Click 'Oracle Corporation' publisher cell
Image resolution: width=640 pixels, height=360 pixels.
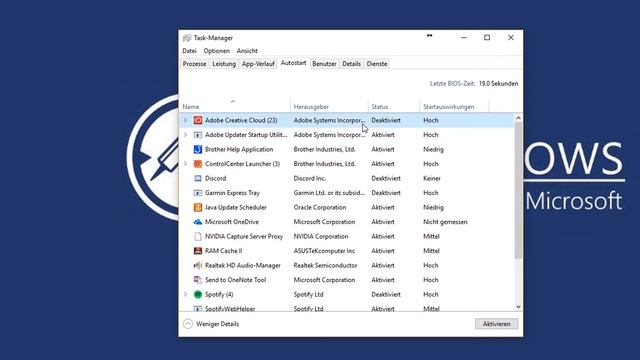(320, 207)
